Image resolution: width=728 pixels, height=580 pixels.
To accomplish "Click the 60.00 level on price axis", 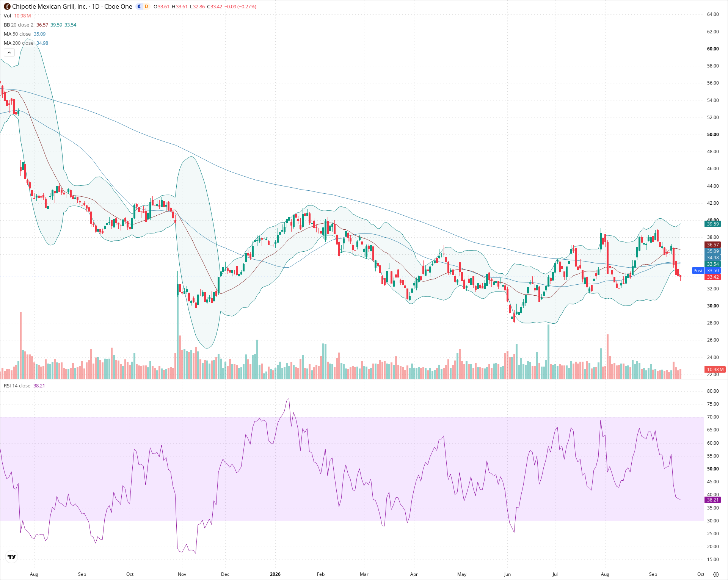I will pyautogui.click(x=713, y=49).
